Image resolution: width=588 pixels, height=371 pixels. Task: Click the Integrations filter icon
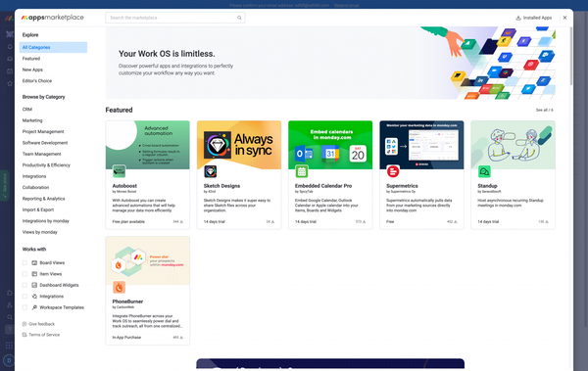[x=34, y=297]
